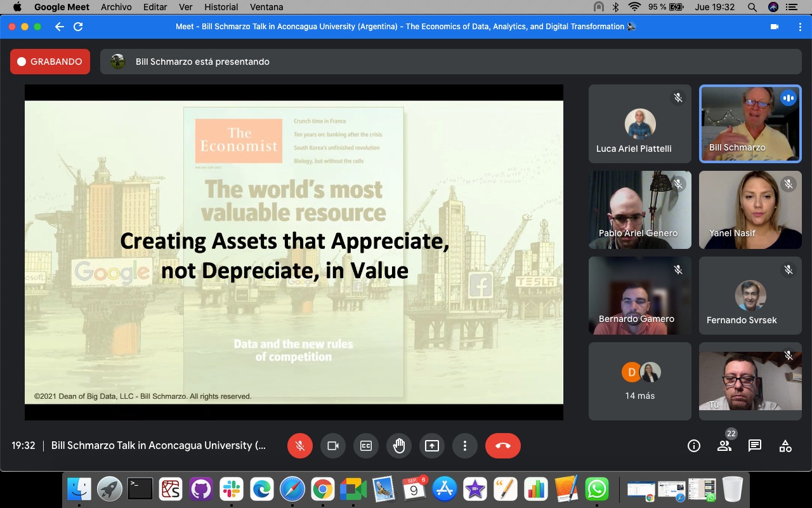Click the menu bar clock 'Jue 19:32'
The height and width of the screenshot is (508, 812).
pyautogui.click(x=714, y=7)
